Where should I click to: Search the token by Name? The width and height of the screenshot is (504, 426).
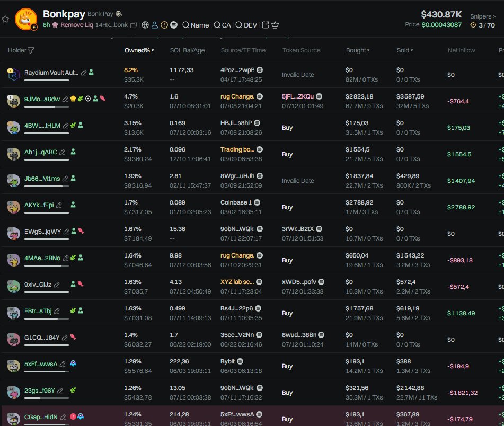point(196,25)
